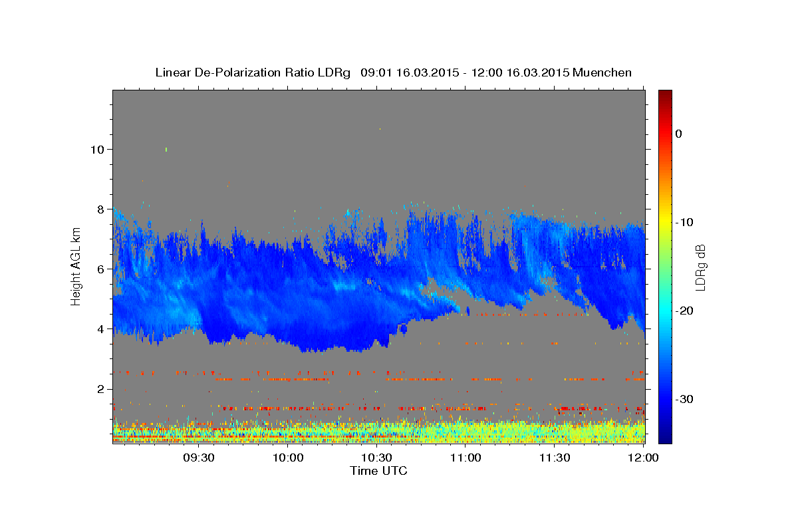Click the 'Muenchen' location in the title
The image size is (798, 532).
coord(602,72)
